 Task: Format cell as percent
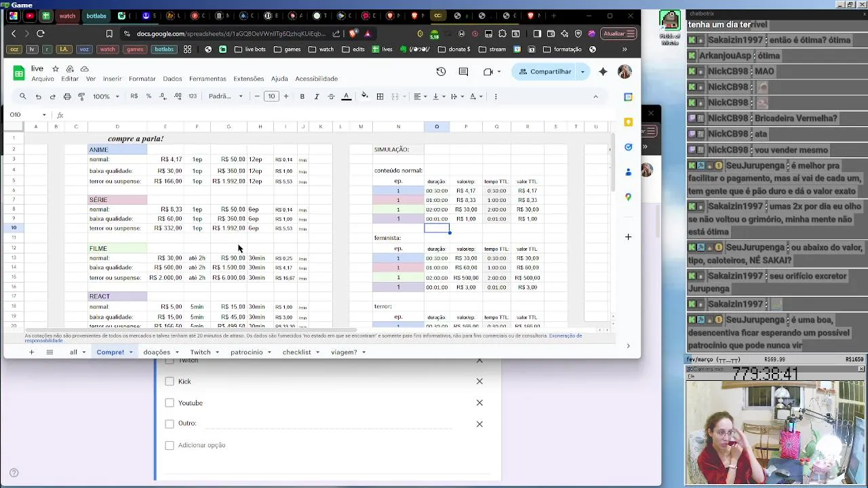point(149,96)
